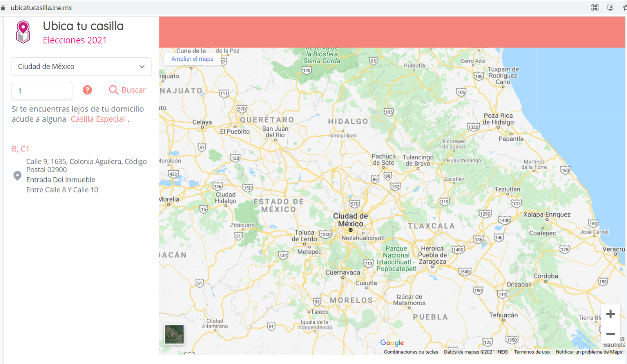Click Notificar un problema de Maps

[x=589, y=352]
